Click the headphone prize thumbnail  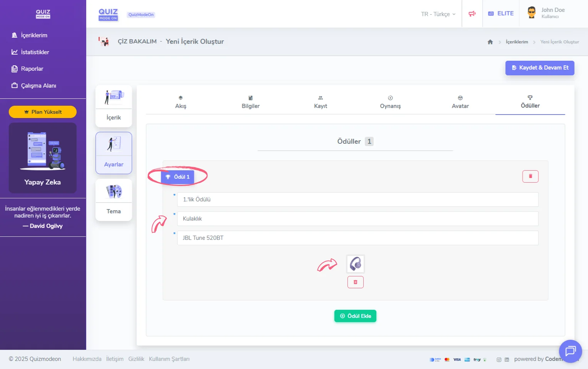pos(355,264)
